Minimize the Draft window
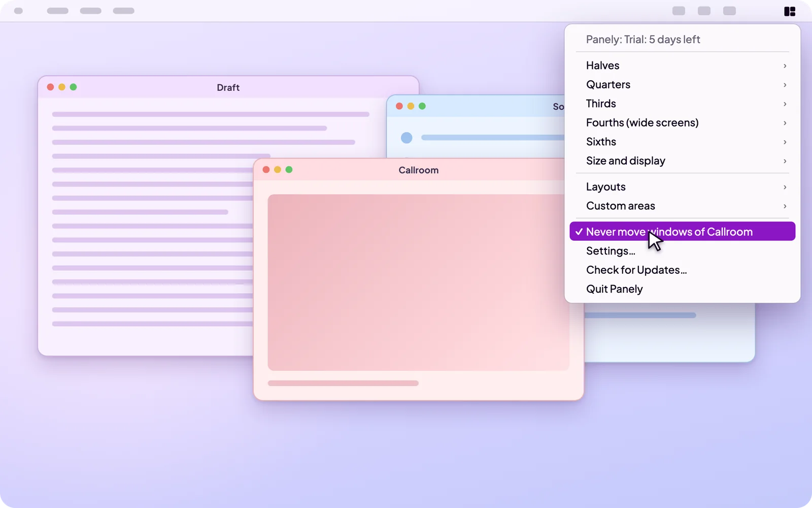The image size is (812, 508). [62, 87]
